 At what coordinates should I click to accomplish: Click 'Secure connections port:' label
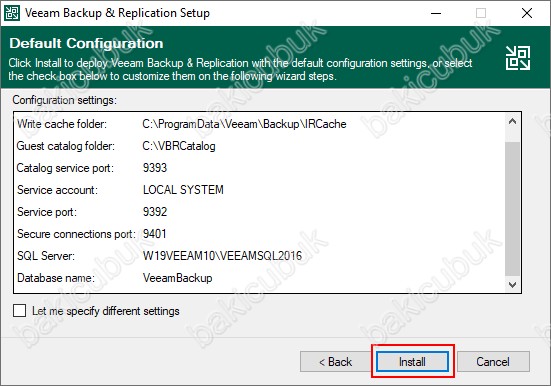tap(76, 234)
